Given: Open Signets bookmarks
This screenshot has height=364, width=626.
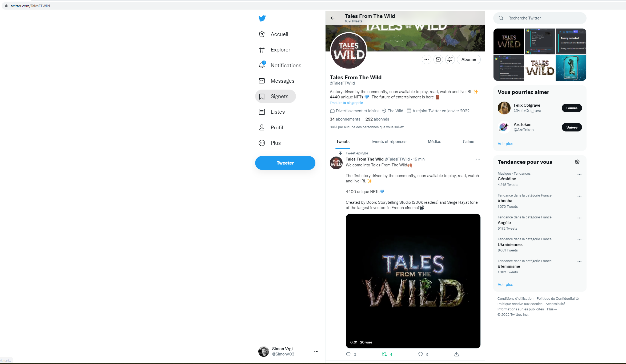Looking at the screenshot, I should [x=275, y=96].
